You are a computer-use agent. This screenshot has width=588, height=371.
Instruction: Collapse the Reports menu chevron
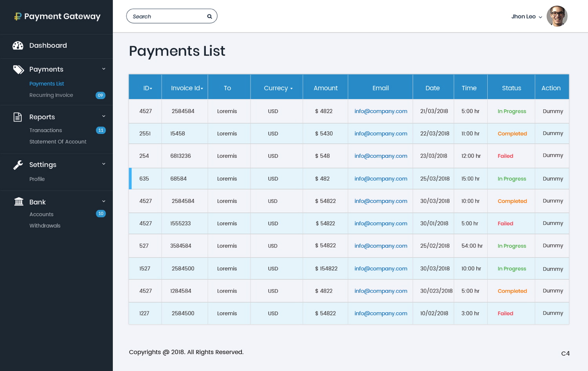[x=104, y=116]
